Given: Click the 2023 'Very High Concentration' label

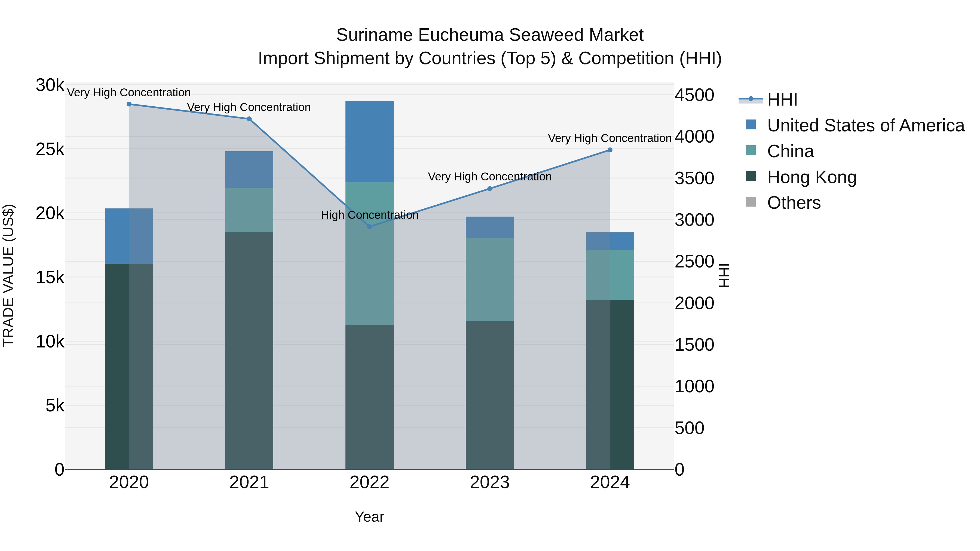Looking at the screenshot, I should tap(490, 177).
